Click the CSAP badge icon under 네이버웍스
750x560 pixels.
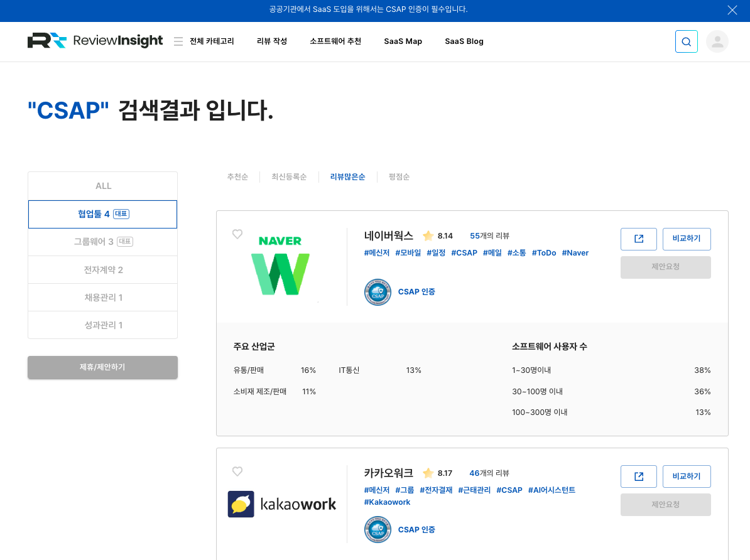pyautogui.click(x=378, y=292)
